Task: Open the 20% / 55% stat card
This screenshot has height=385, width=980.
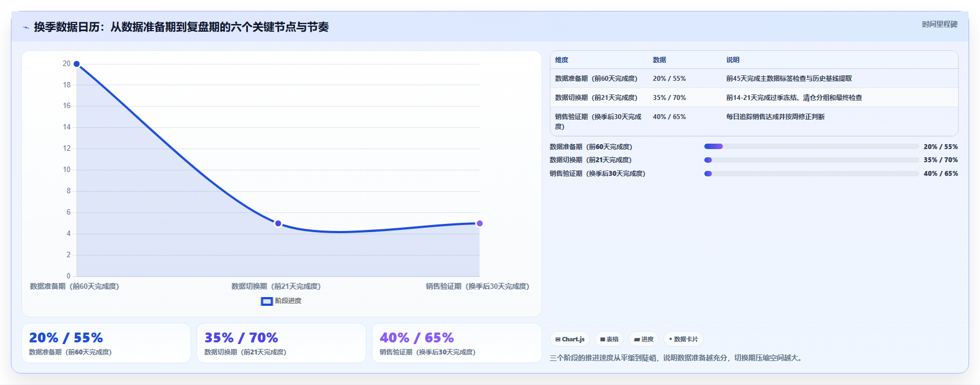Action: pos(106,343)
